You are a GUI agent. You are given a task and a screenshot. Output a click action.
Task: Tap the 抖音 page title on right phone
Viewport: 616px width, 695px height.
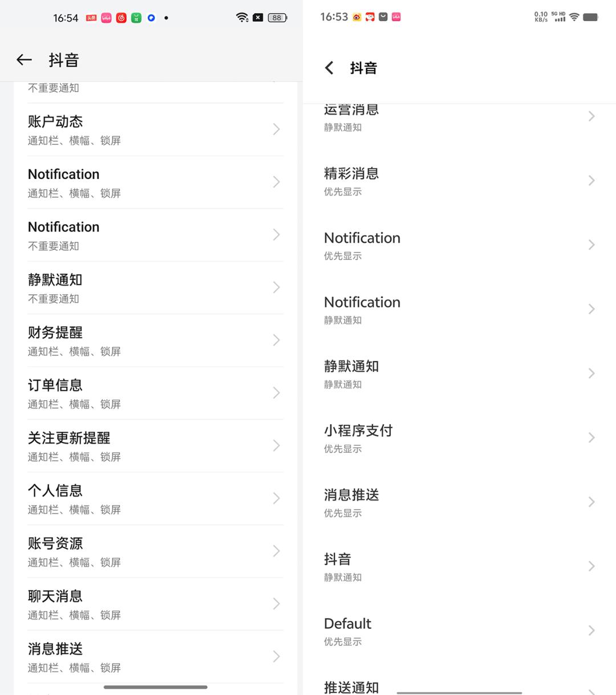[364, 68]
